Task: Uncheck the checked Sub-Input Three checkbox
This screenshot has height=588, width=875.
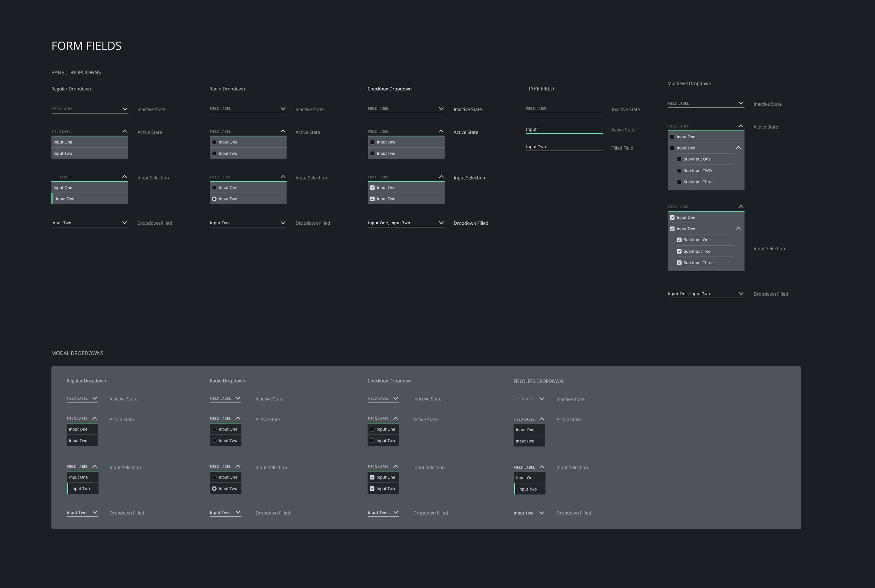Action: tap(679, 263)
